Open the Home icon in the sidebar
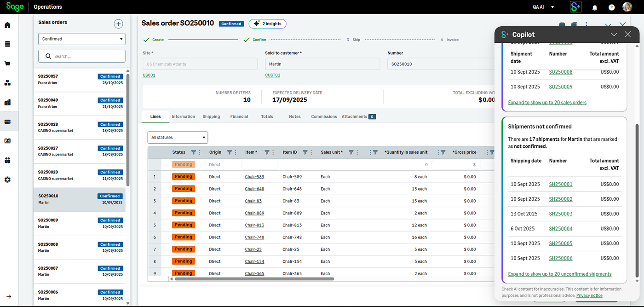 point(7,25)
